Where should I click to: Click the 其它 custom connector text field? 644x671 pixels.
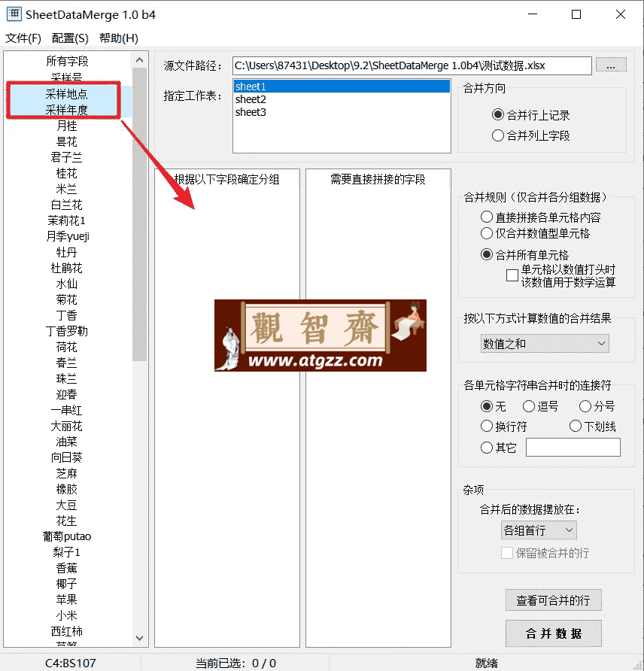pyautogui.click(x=573, y=447)
